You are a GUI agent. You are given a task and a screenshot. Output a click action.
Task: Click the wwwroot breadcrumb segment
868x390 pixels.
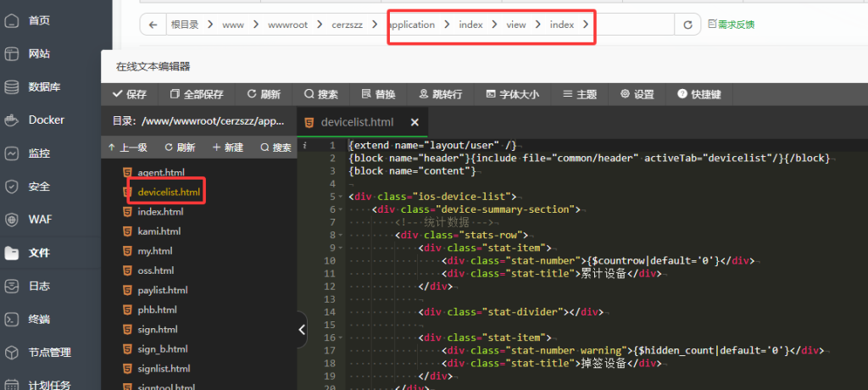coord(287,25)
